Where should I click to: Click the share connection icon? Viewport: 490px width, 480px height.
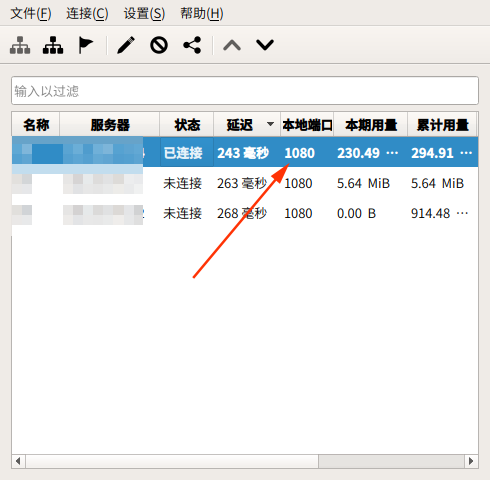(192, 45)
